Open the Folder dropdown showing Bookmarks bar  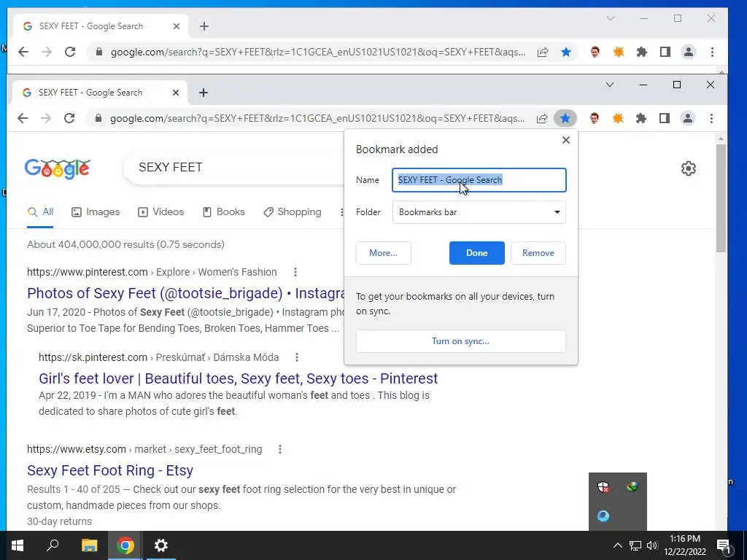pos(479,212)
